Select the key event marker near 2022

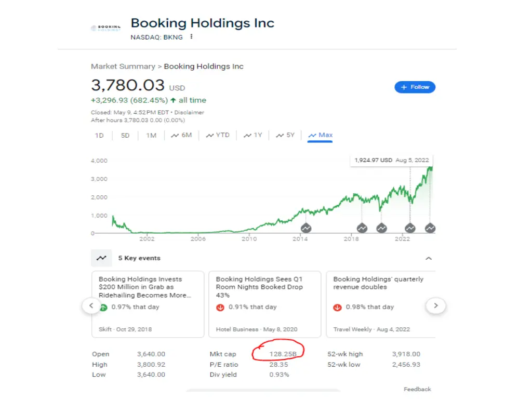click(410, 228)
